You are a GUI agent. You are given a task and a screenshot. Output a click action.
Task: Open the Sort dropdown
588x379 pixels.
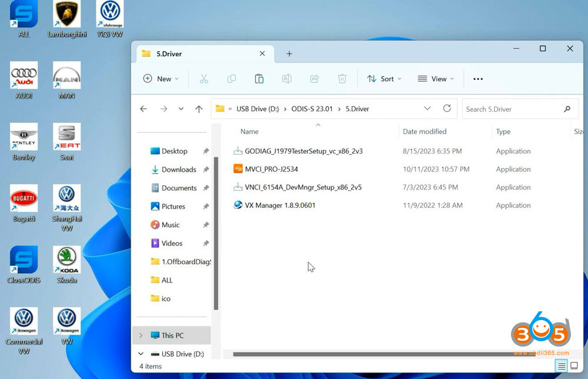tap(384, 78)
